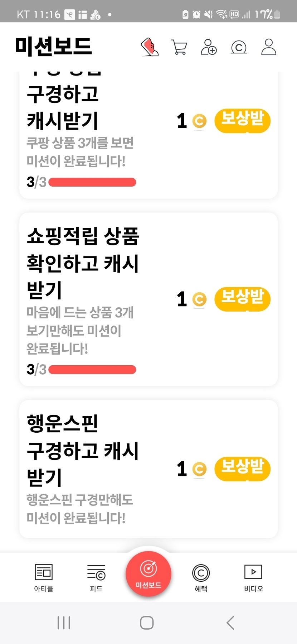
Task: Open the 행운스핀 구경하고 캐시받기 mission title
Action: coord(82,450)
